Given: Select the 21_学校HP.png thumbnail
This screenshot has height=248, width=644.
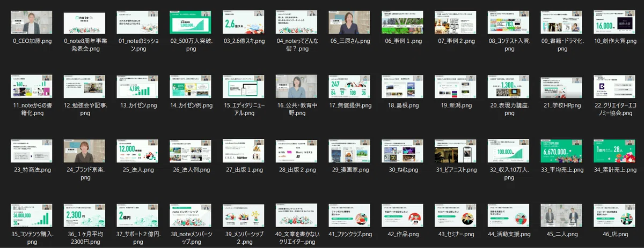Looking at the screenshot, I should point(562,87).
